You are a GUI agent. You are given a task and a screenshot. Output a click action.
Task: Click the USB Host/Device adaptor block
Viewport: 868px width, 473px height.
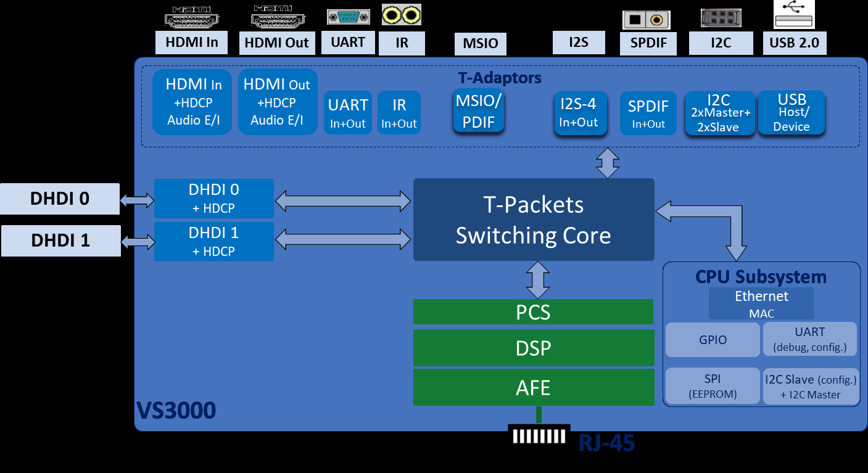point(792,113)
